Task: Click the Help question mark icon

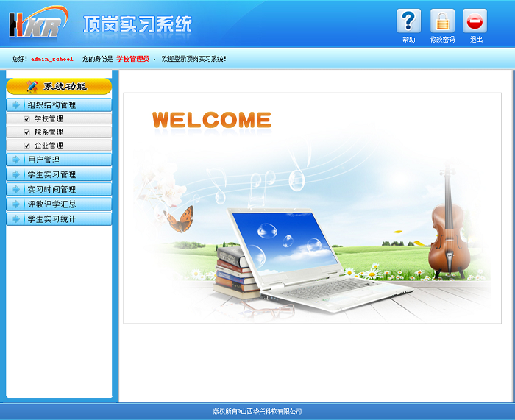Action: 408,21
